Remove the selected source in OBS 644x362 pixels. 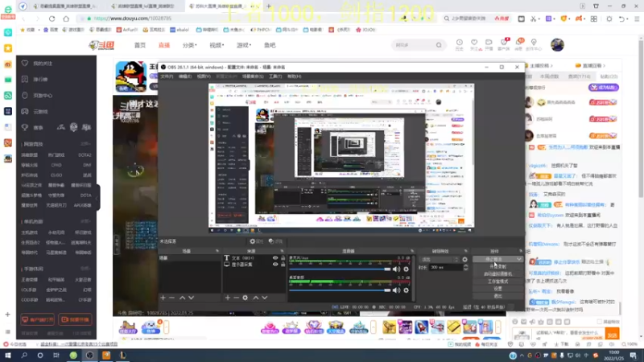coord(236,298)
